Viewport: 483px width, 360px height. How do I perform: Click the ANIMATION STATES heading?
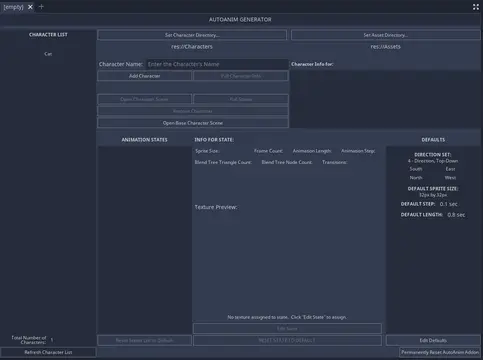pos(144,140)
